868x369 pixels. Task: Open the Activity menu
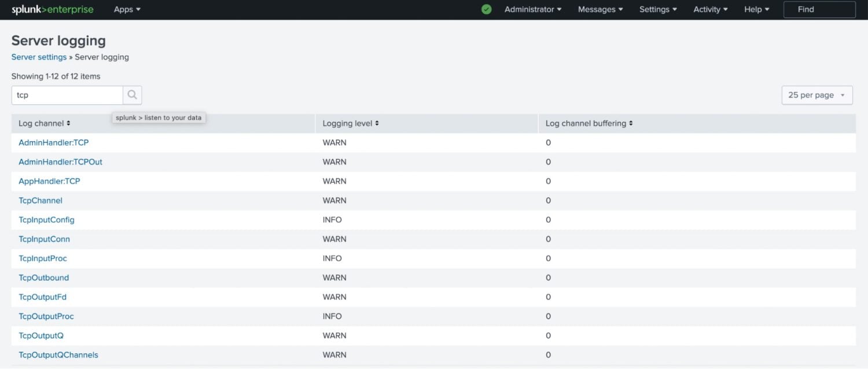pyautogui.click(x=710, y=9)
